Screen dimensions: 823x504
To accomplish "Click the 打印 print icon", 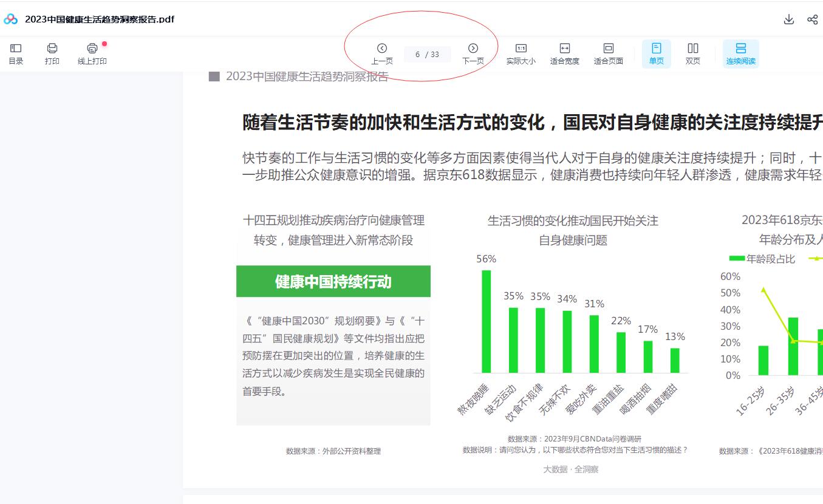I will 52,53.
